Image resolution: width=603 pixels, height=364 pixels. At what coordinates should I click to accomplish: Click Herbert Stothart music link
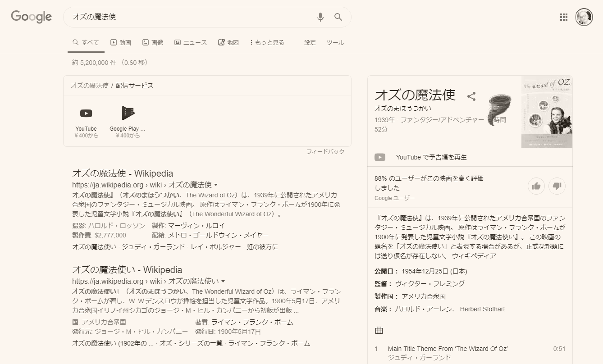coord(483,309)
